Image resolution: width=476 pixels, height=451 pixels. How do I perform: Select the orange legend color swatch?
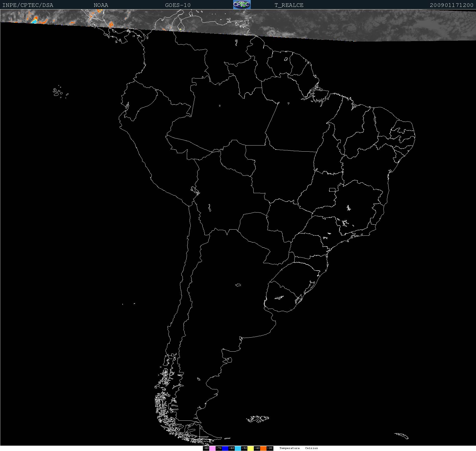click(263, 448)
